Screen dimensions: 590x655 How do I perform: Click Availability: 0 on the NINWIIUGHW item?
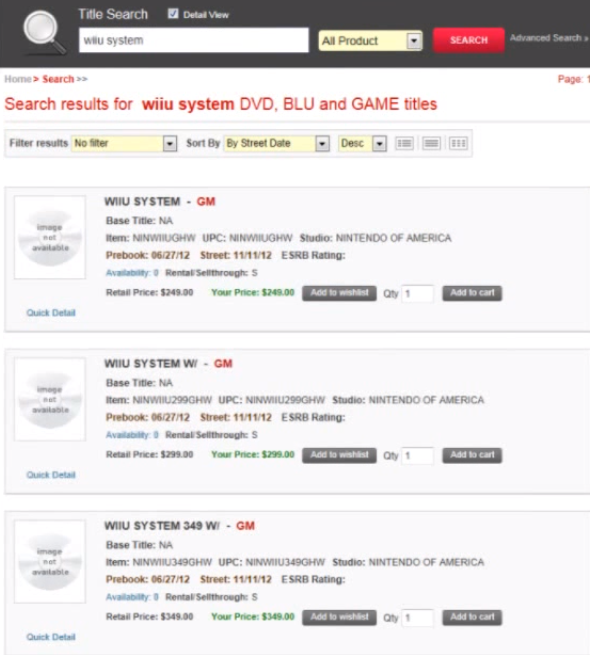132,273
